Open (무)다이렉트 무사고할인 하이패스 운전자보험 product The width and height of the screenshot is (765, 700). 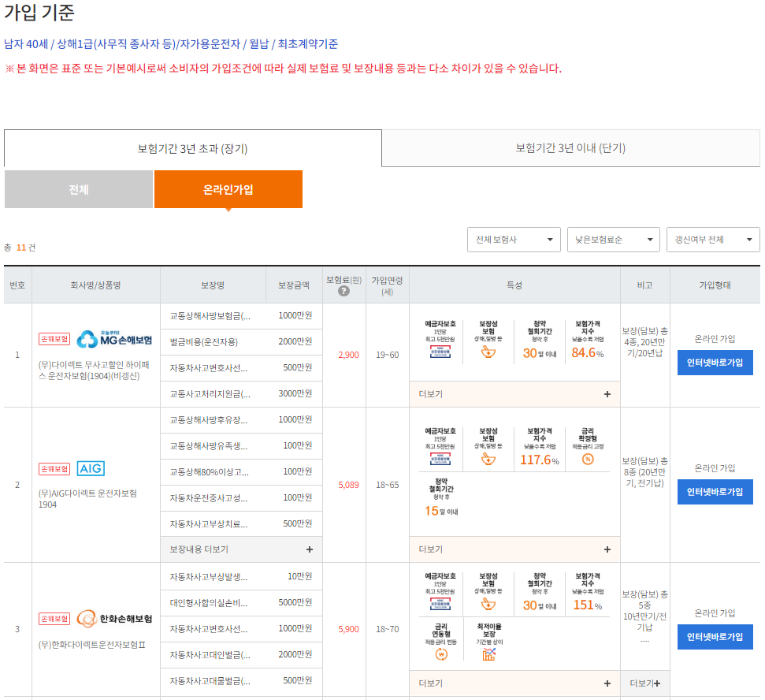point(94,370)
